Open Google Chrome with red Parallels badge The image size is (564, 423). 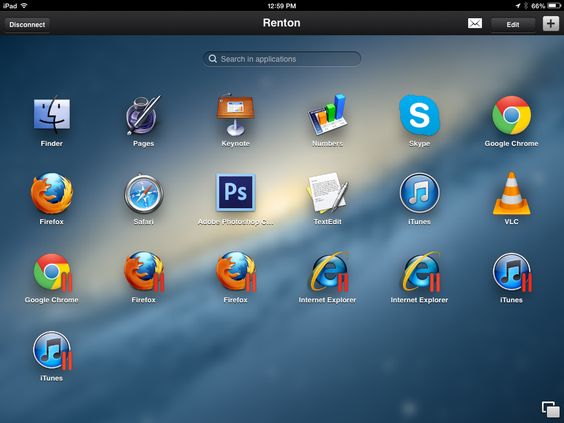[x=53, y=272]
